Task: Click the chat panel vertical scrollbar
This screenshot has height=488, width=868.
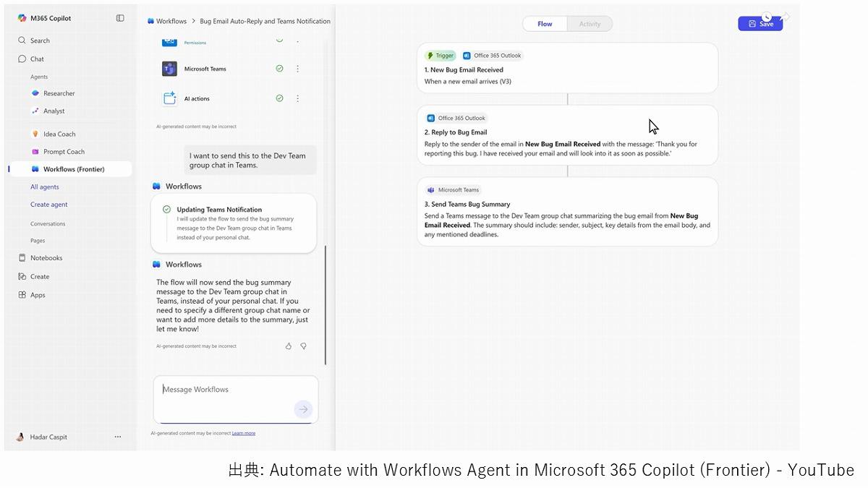Action: 325,304
